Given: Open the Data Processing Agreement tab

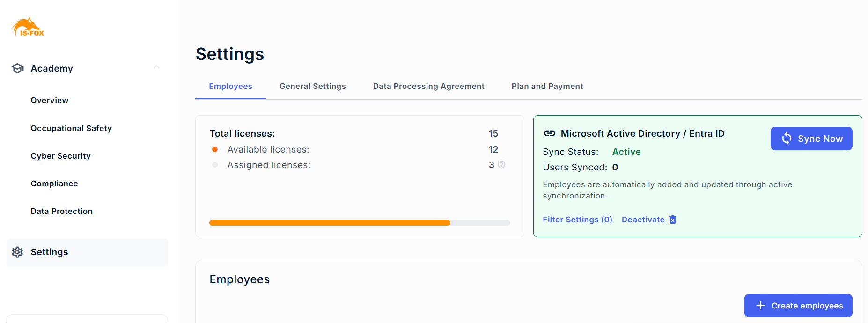Looking at the screenshot, I should pyautogui.click(x=428, y=86).
